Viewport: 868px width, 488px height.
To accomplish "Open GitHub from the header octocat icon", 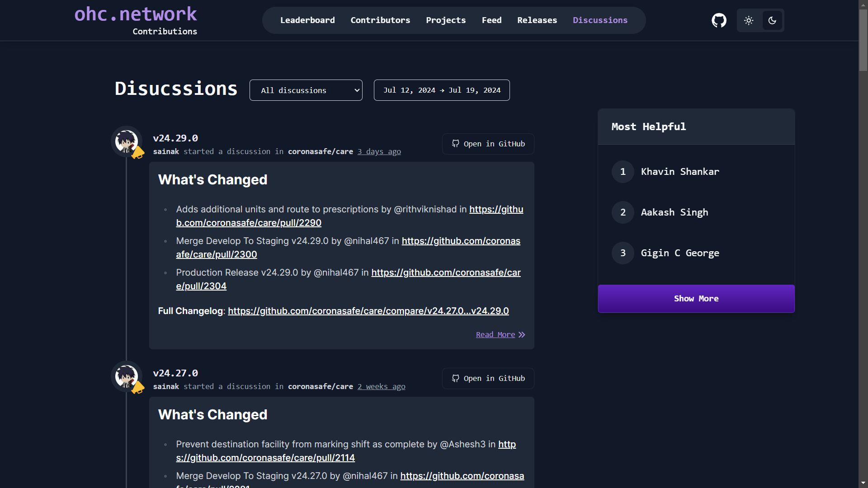I will coord(719,20).
